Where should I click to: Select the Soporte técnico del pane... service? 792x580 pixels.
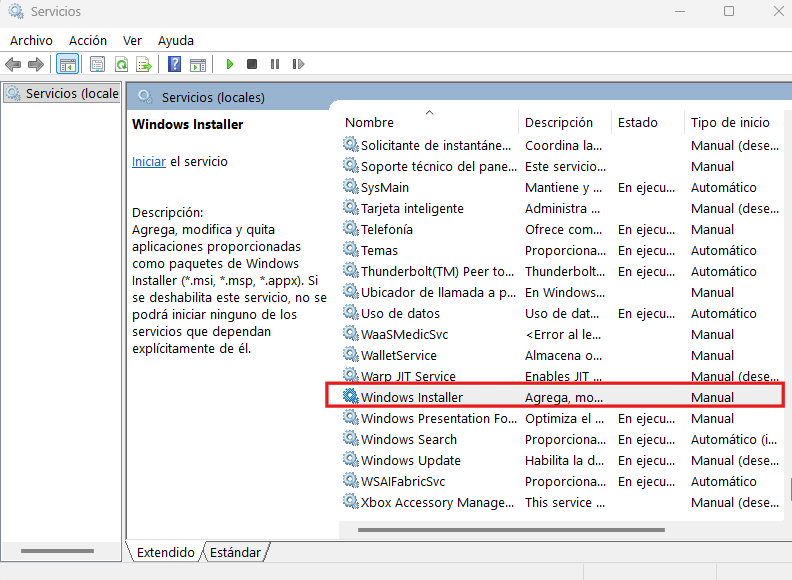pyautogui.click(x=438, y=167)
